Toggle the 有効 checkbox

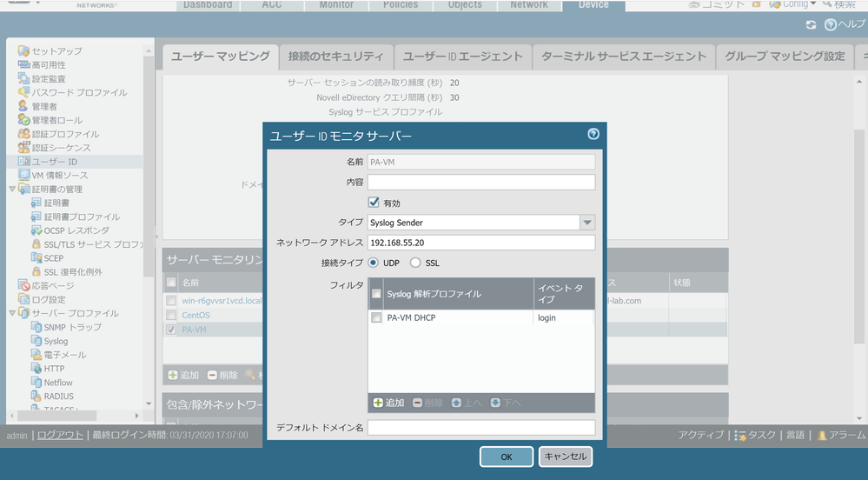pyautogui.click(x=374, y=203)
